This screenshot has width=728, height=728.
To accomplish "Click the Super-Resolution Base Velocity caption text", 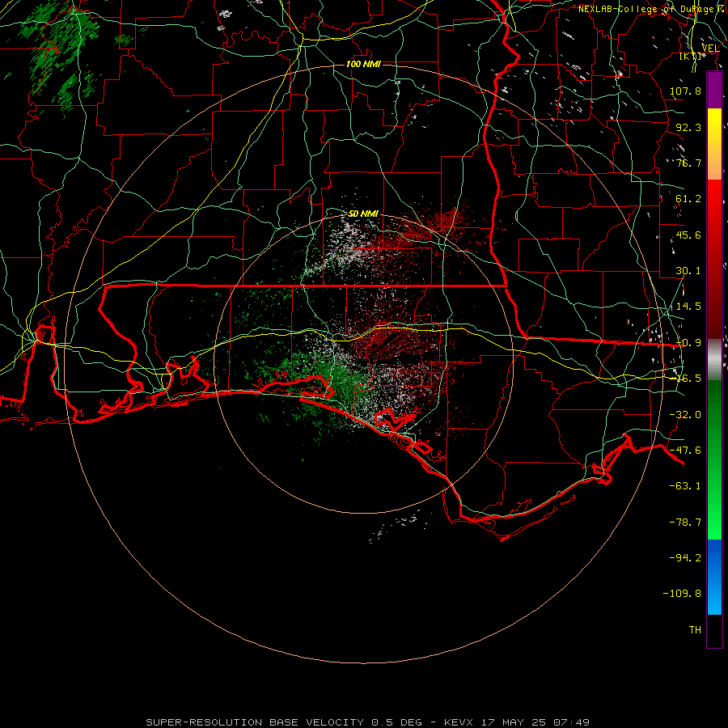I will [x=367, y=722].
